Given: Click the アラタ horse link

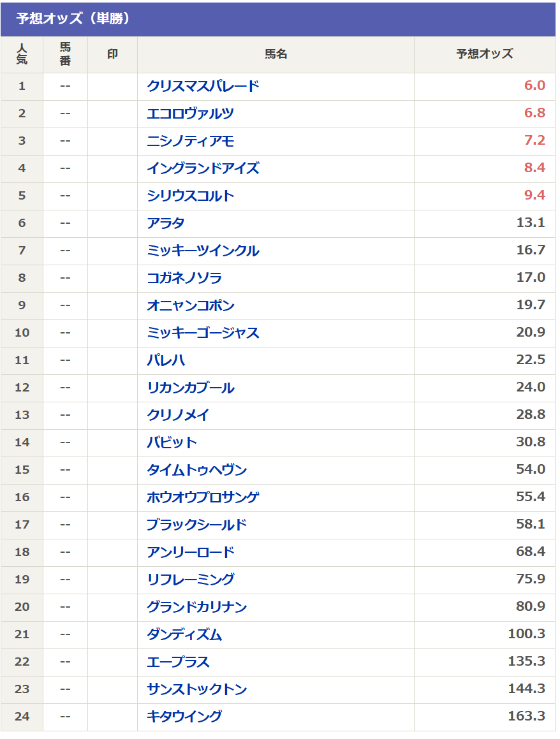Looking at the screenshot, I should (x=165, y=223).
